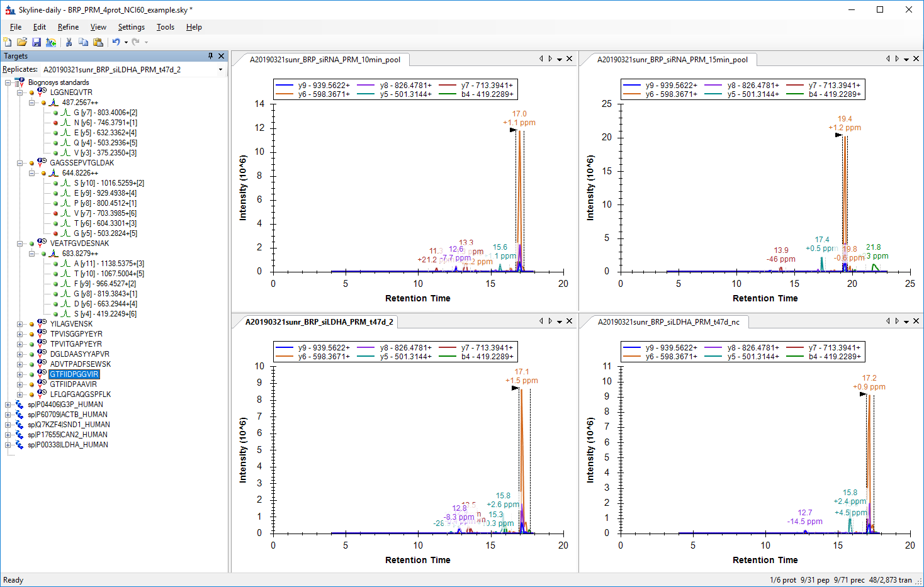Screen dimensions: 924x587
Task: Select the GTFIIDPAAVIR peptide in the tree
Action: point(74,384)
